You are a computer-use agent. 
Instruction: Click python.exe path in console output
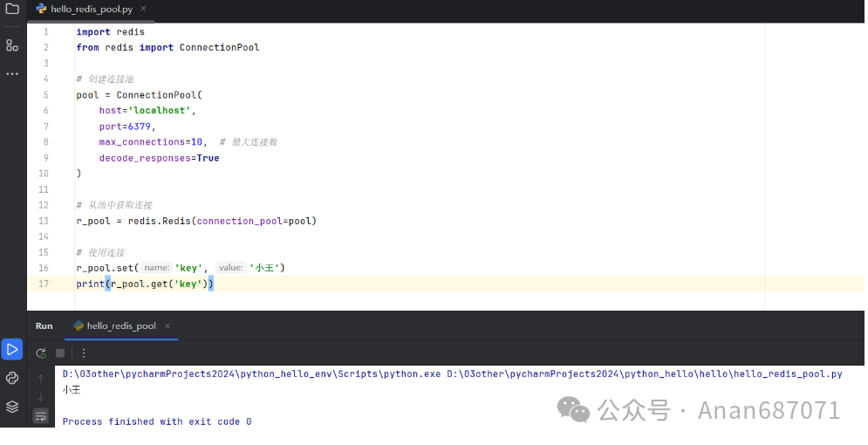(x=251, y=374)
